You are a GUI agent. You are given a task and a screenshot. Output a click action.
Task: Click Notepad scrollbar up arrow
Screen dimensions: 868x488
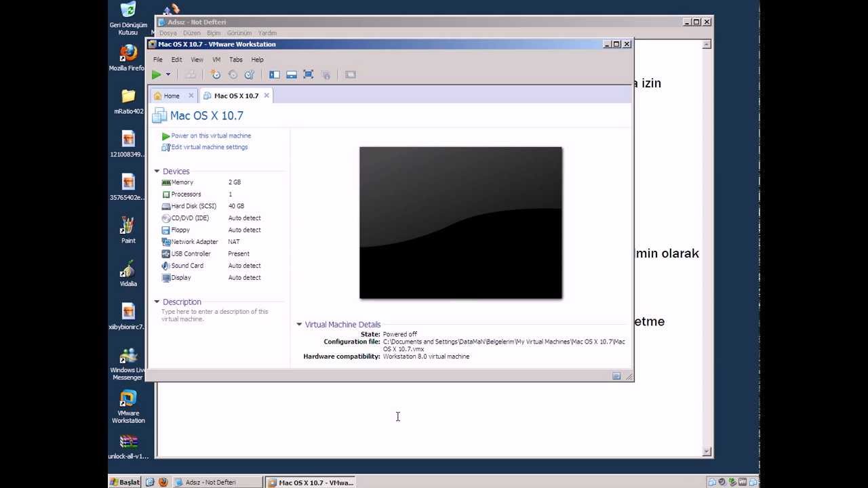(707, 44)
